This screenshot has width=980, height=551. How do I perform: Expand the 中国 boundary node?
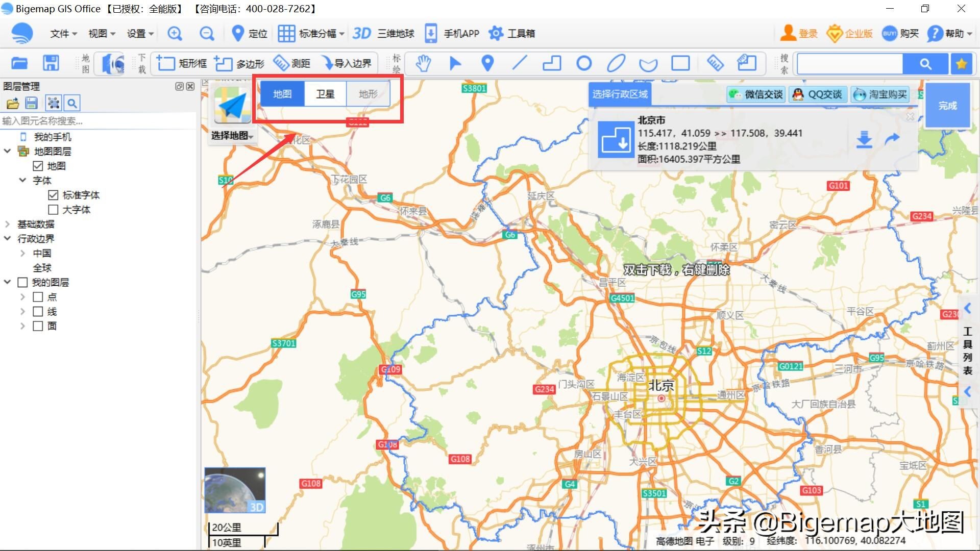tap(22, 253)
